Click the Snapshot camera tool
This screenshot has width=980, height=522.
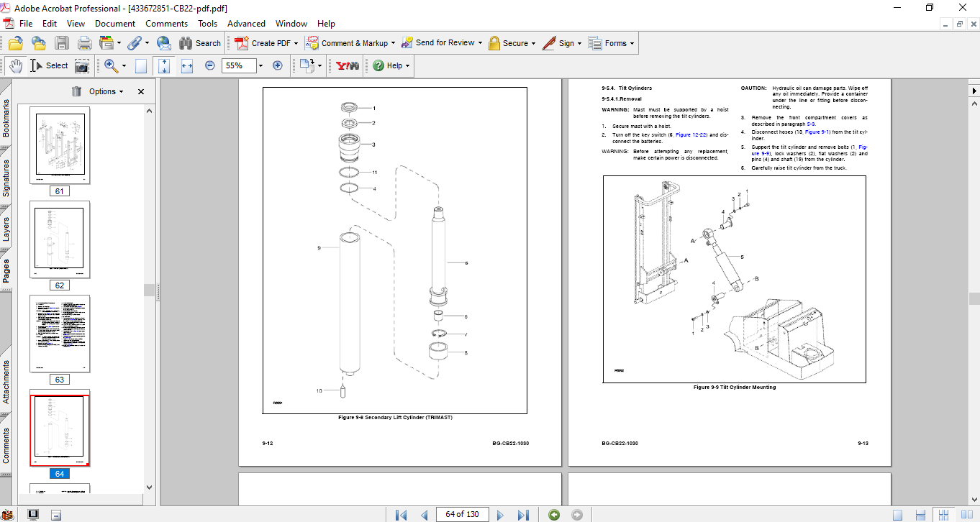coord(82,65)
